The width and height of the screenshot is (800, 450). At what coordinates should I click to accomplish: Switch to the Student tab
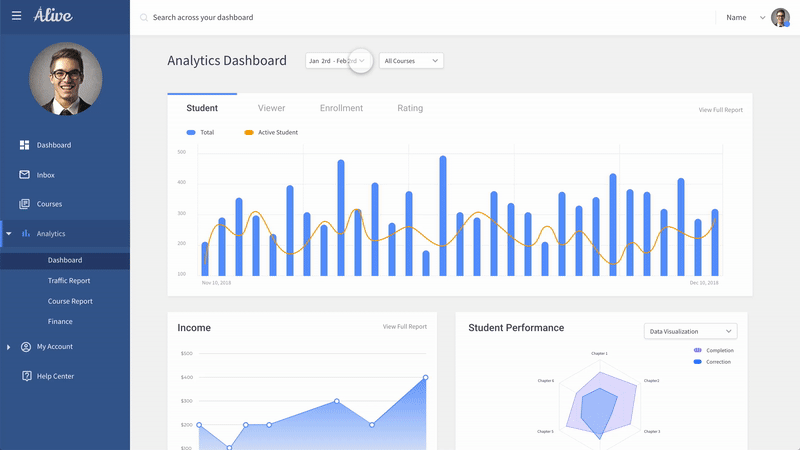[x=202, y=108]
